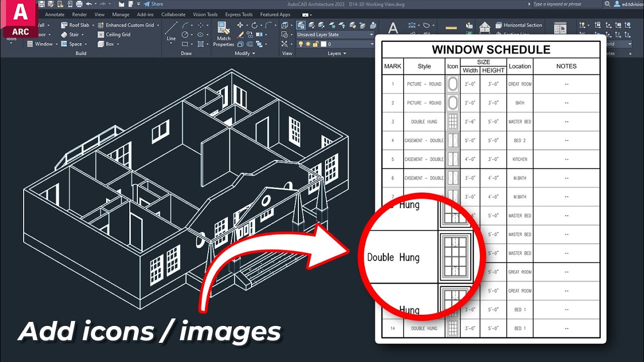Click KITCHEN cell in Location column
The height and width of the screenshot is (362, 644).
coord(520,159)
